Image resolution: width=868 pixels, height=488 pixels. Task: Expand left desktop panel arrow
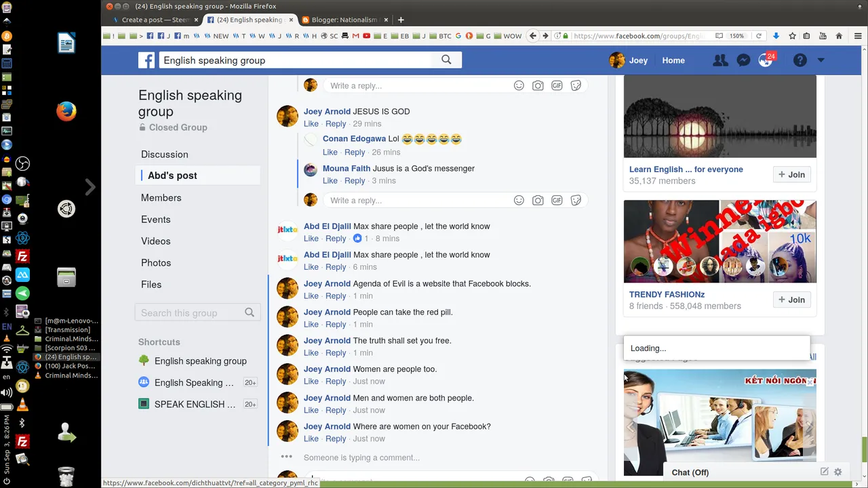(x=90, y=186)
